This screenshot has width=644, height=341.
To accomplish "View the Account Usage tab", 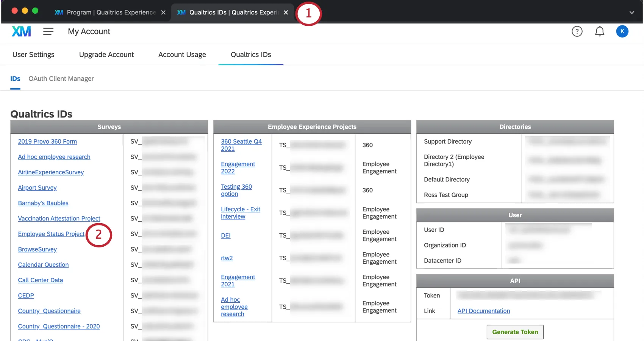I will tap(182, 55).
